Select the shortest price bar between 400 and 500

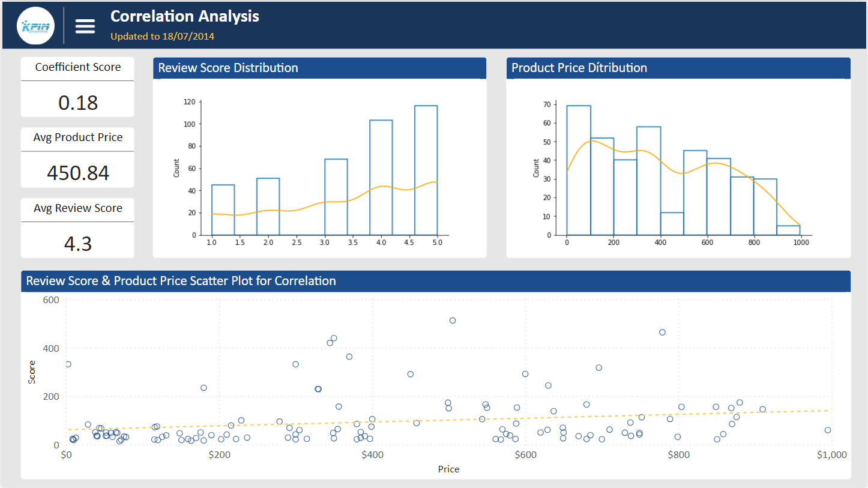click(672, 224)
